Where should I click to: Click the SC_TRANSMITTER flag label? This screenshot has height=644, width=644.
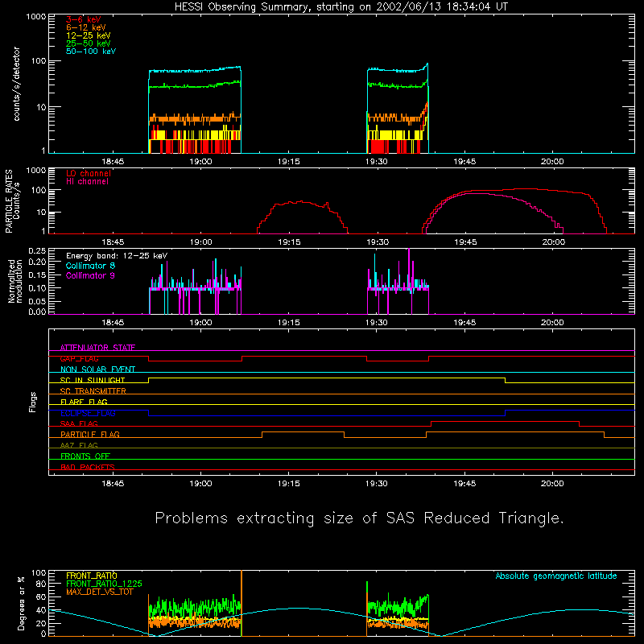(93, 391)
